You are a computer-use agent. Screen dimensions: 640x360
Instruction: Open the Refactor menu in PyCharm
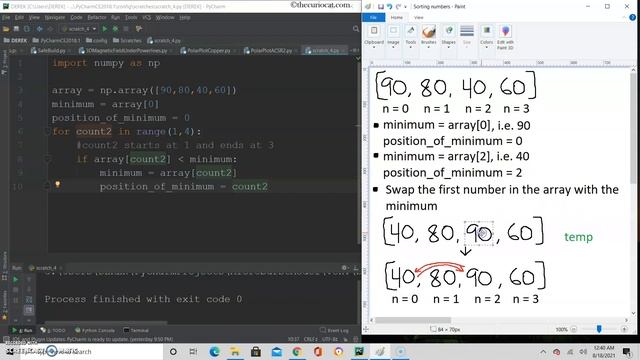[97, 18]
